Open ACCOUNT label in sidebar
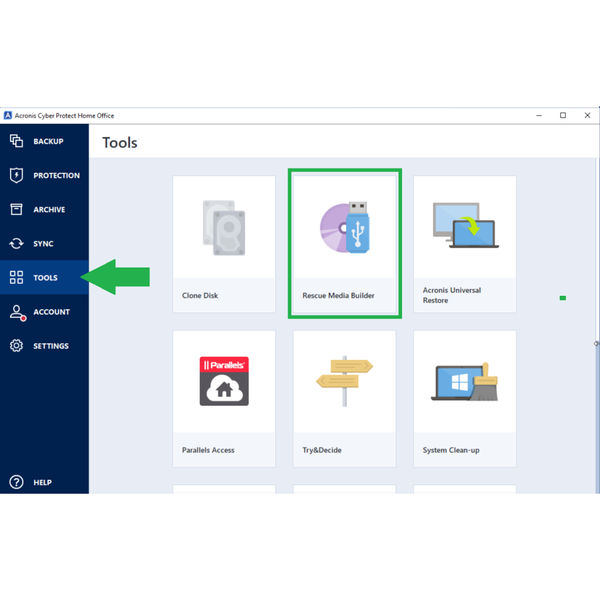Image resolution: width=600 pixels, height=600 pixels. pyautogui.click(x=51, y=312)
